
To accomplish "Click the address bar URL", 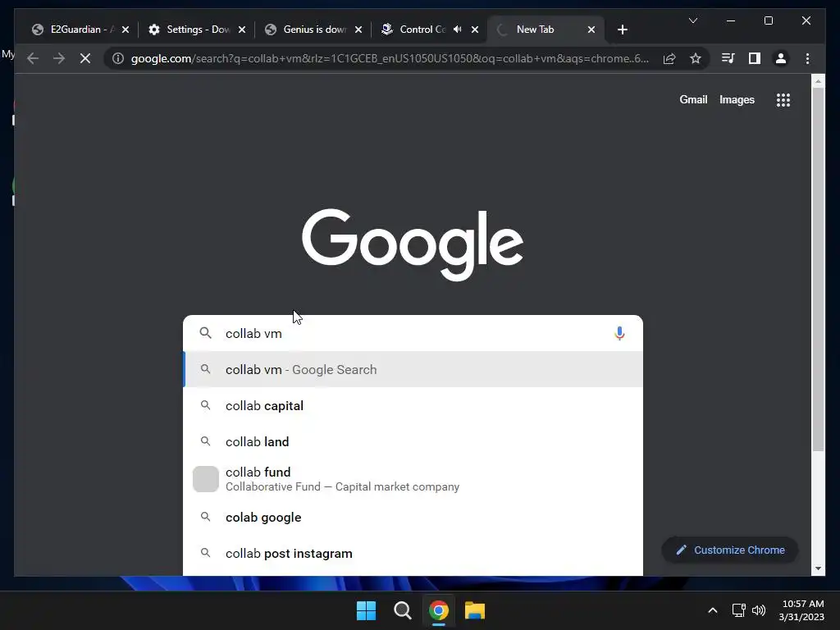I will pyautogui.click(x=390, y=58).
